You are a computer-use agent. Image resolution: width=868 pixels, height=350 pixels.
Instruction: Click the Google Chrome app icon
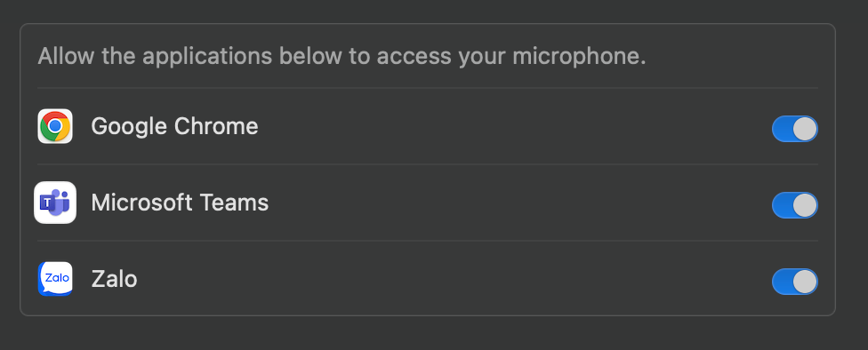[x=55, y=126]
